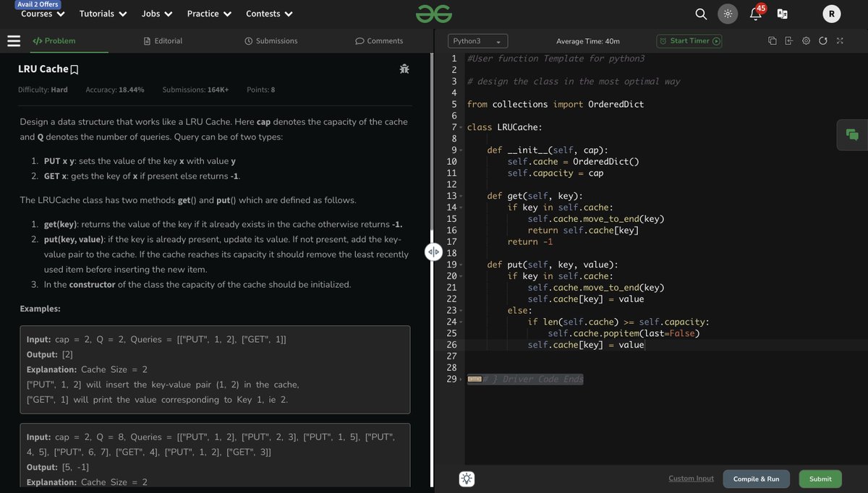
Task: Click the panel splitter handle icon
Action: point(433,252)
